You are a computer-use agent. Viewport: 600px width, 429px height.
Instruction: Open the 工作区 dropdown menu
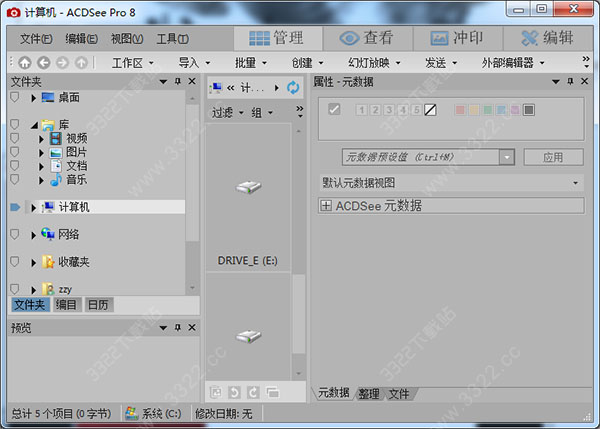point(133,63)
